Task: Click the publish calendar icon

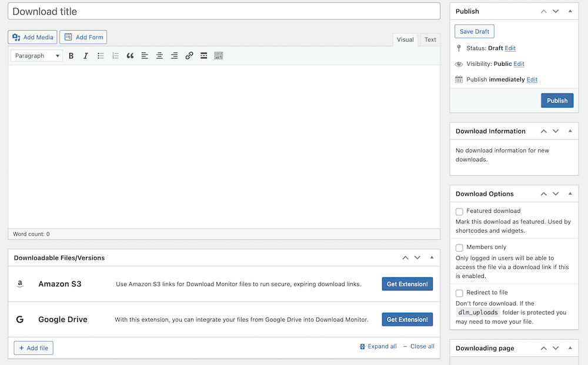Action: click(459, 79)
